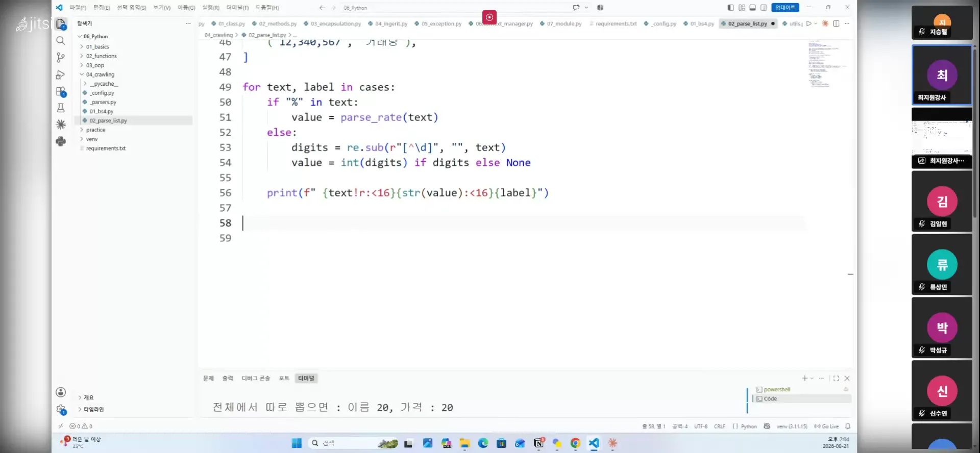Open Google Chrome from the taskbar
The width and height of the screenshot is (980, 453).
tap(575, 443)
